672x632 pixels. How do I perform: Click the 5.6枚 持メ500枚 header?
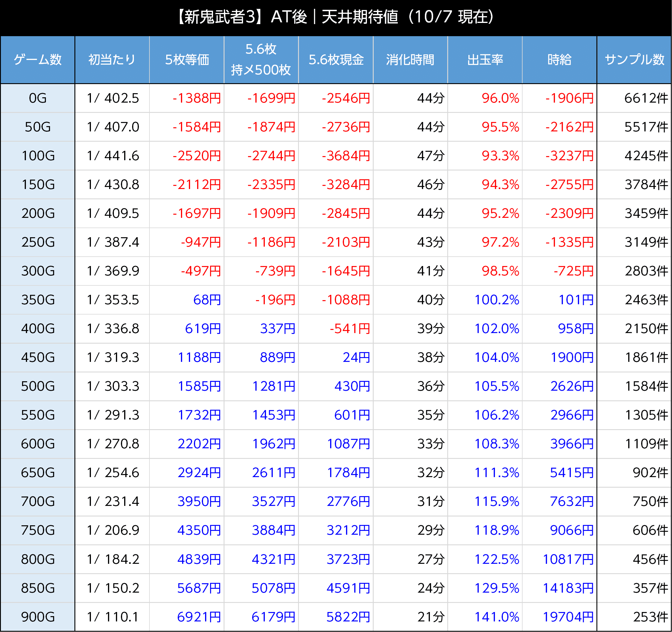coord(261,60)
